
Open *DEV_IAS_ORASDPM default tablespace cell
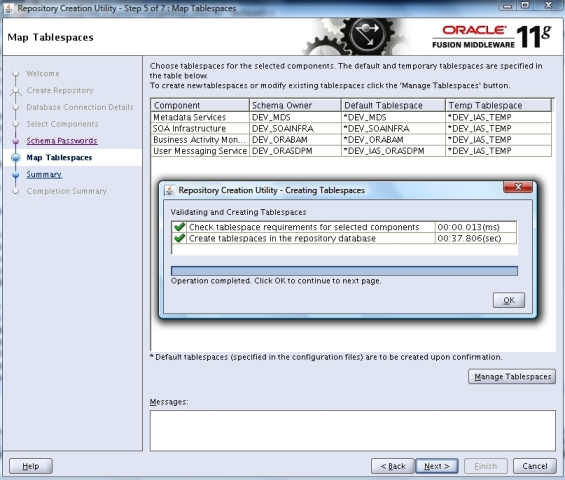click(x=393, y=151)
